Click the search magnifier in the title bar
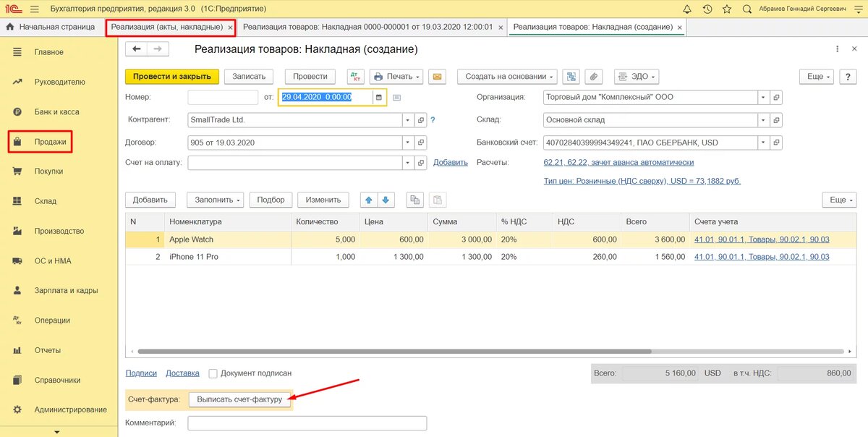The width and height of the screenshot is (868, 437). [746, 9]
